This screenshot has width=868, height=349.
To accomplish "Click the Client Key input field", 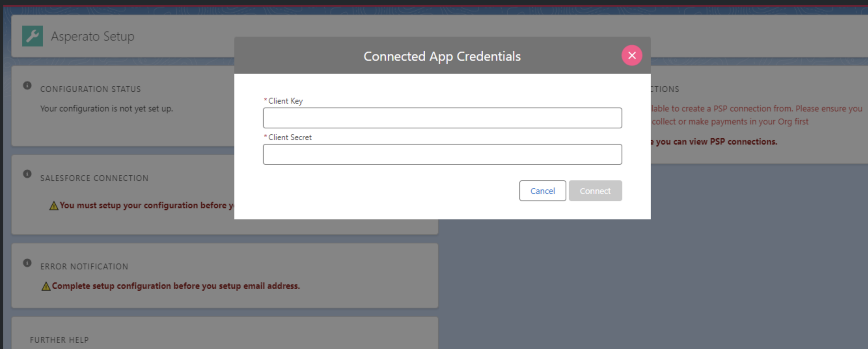I will [442, 118].
